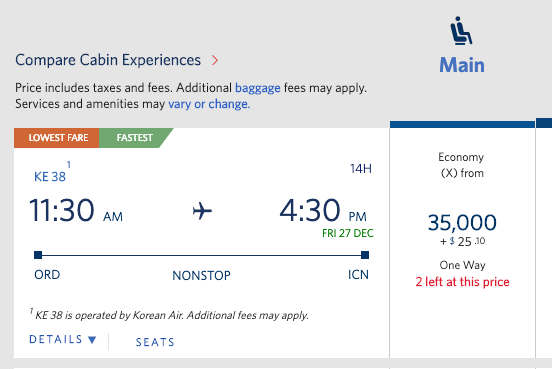Open flight KE 38 info link
552x369 pixels.
pos(50,177)
